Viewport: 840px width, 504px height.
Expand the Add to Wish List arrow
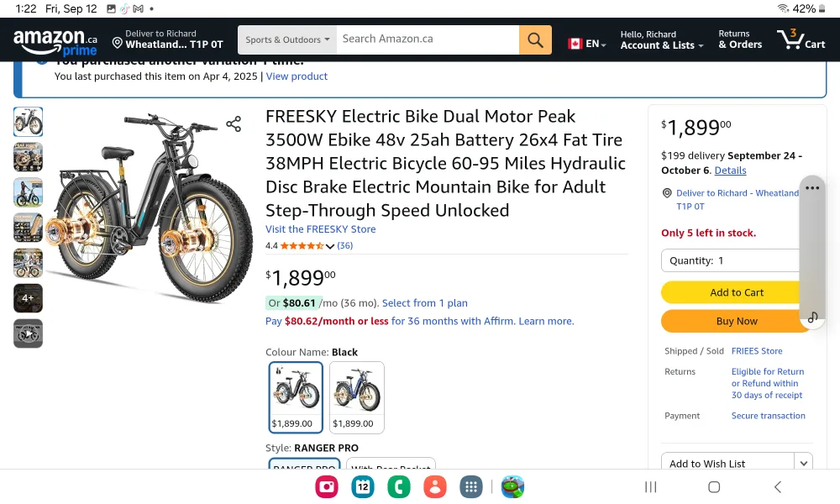(x=804, y=463)
